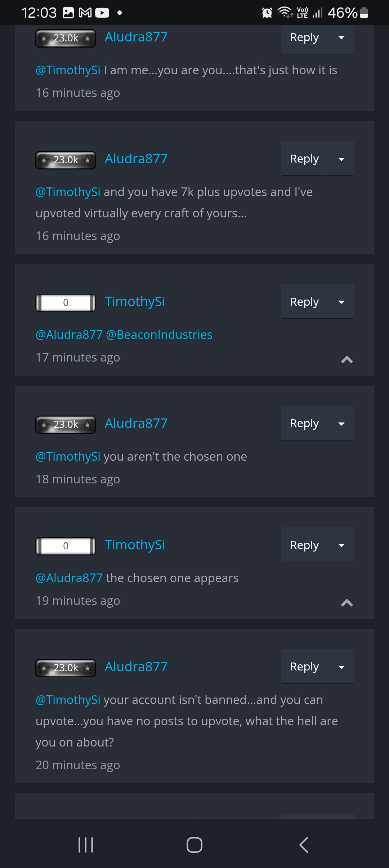Image resolution: width=389 pixels, height=868 pixels.
Task: Tap the Gmail notification icon
Action: (85, 13)
